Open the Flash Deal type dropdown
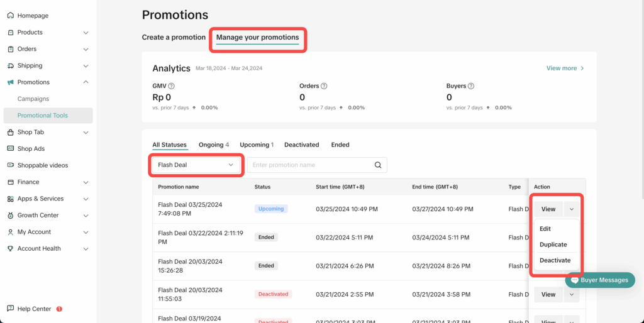 click(196, 165)
